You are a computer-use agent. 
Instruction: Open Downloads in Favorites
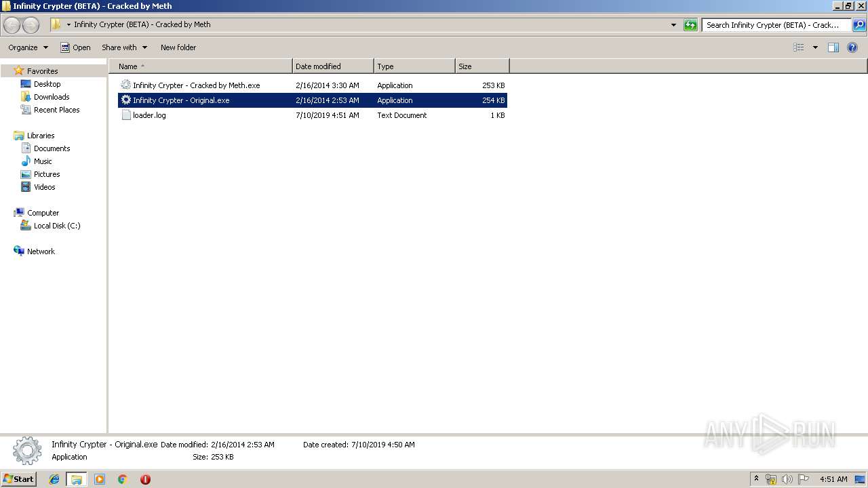[52, 97]
